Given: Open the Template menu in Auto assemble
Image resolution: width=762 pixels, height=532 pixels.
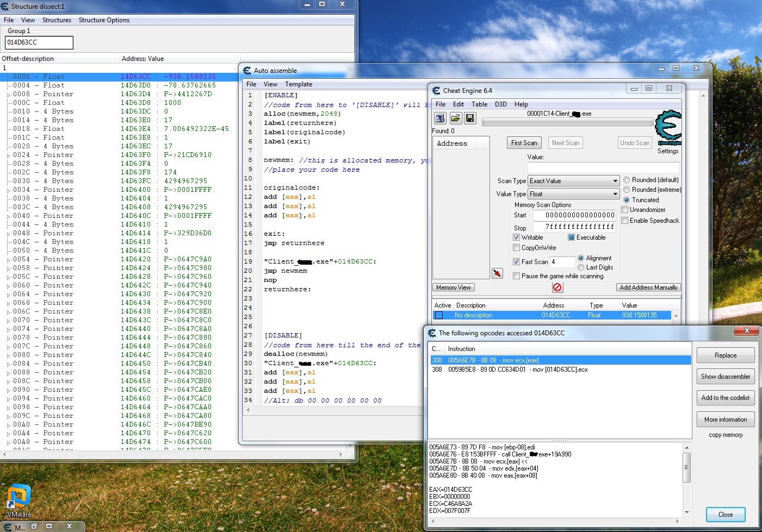Looking at the screenshot, I should click(x=299, y=84).
